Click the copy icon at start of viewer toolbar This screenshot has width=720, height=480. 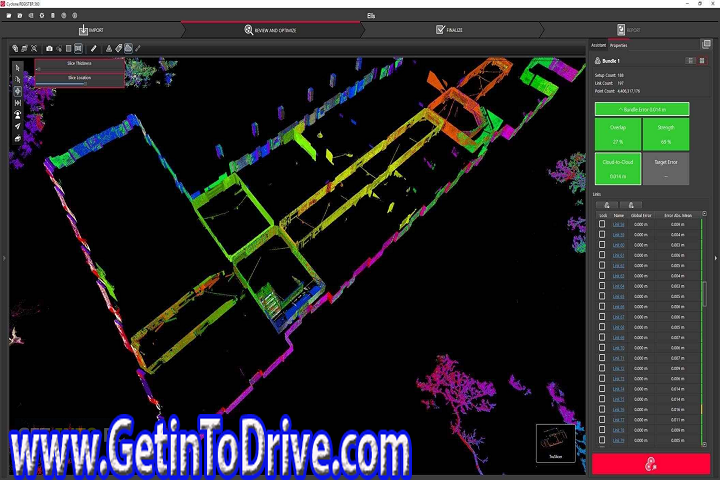(15, 48)
